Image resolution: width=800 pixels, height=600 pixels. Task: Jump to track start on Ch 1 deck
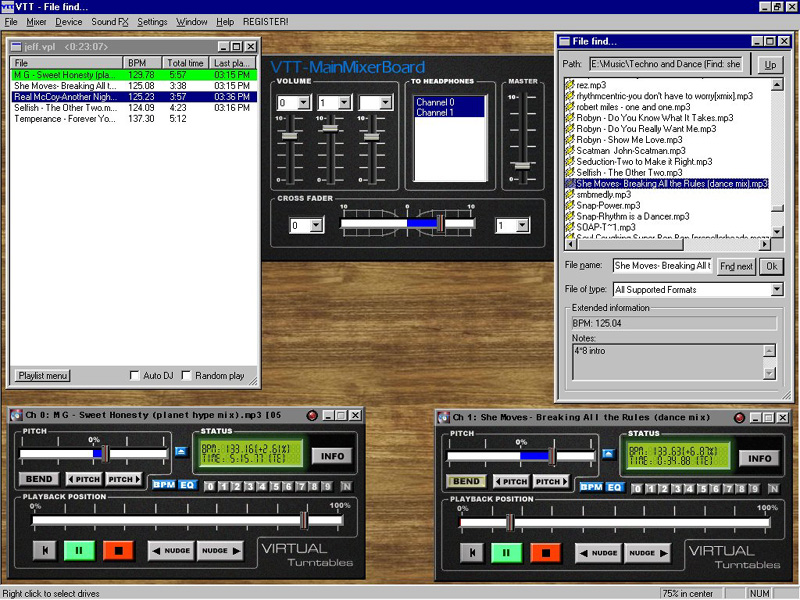tap(472, 553)
